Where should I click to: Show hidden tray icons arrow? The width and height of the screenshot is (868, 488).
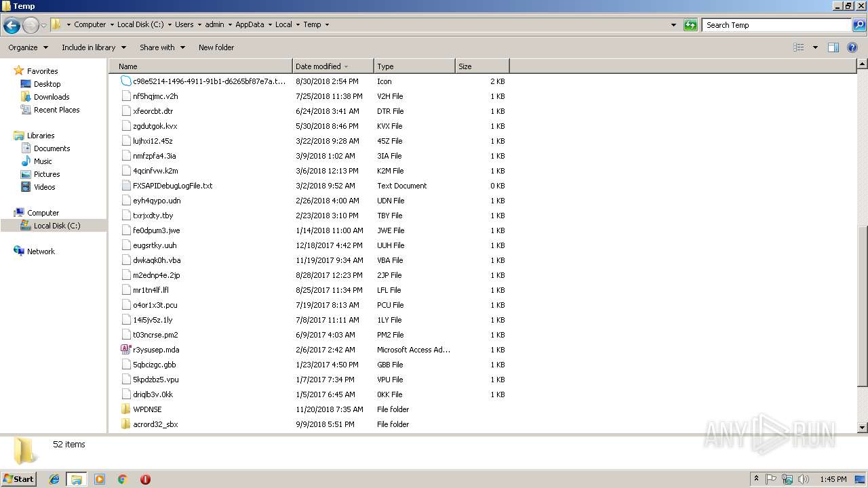756,479
